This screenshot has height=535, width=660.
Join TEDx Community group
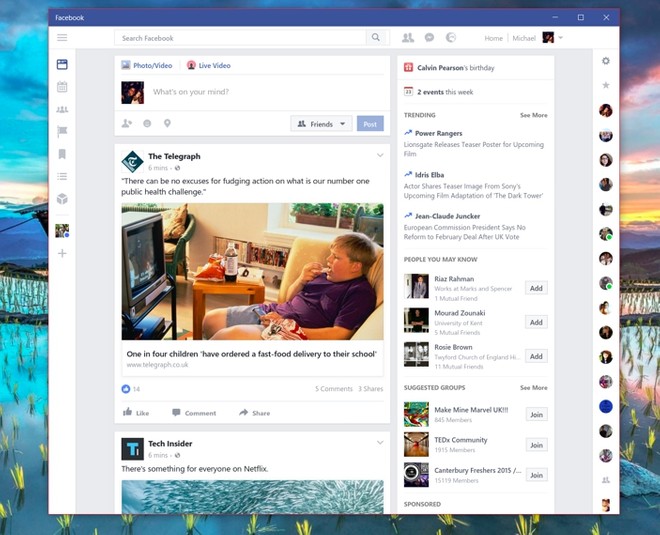pos(537,445)
